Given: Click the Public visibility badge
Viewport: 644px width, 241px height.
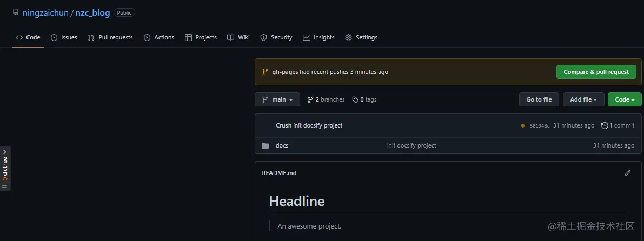Looking at the screenshot, I should [124, 13].
